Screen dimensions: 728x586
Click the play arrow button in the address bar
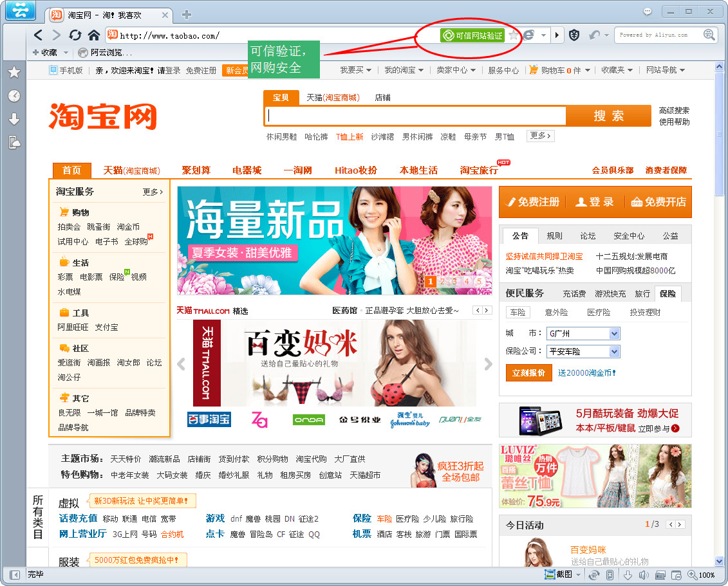tap(557, 35)
